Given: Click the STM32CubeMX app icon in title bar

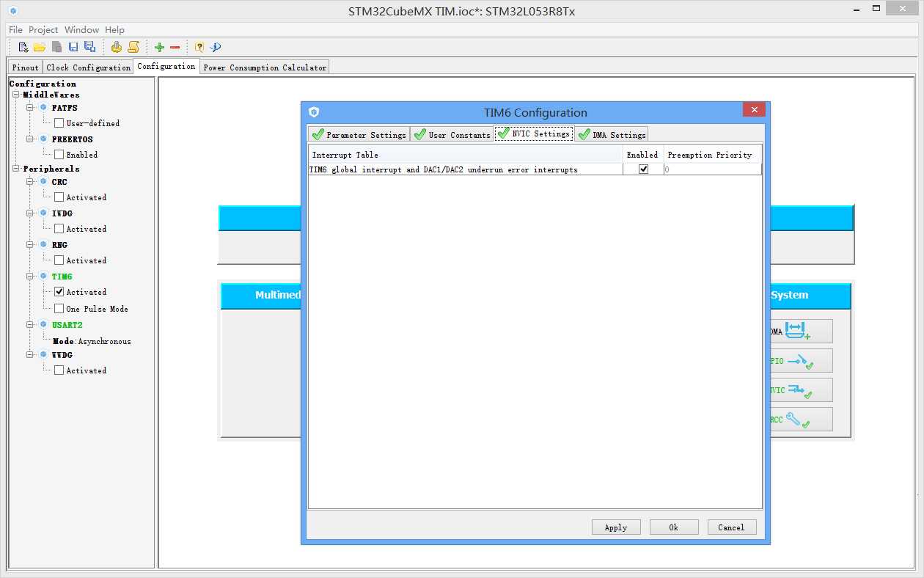Looking at the screenshot, I should (x=12, y=11).
